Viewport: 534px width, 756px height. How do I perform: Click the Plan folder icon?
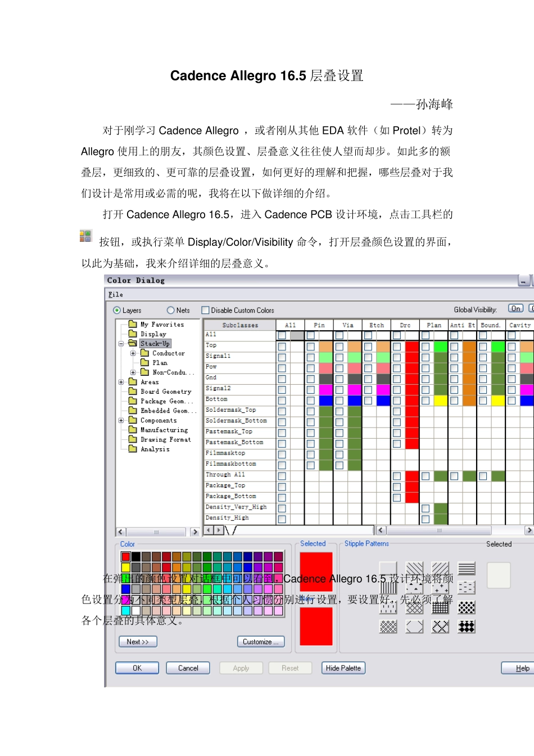[144, 362]
